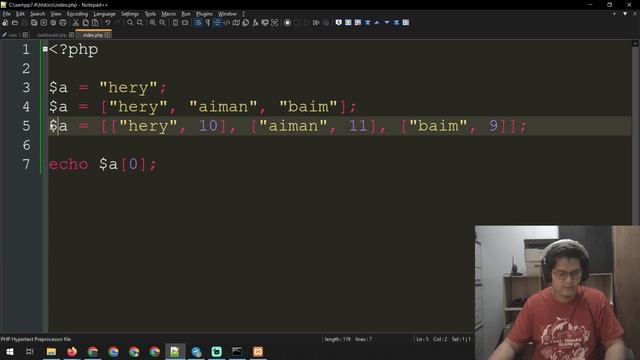Collapse the fold marker on line 1
Viewport: 640px width, 360px height.
(x=45, y=49)
